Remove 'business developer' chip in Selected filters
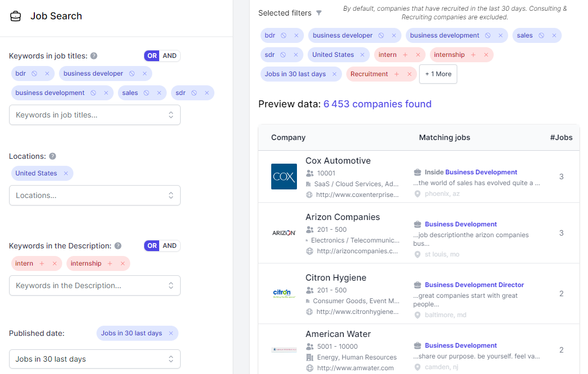Image resolution: width=588 pixels, height=374 pixels. point(394,35)
